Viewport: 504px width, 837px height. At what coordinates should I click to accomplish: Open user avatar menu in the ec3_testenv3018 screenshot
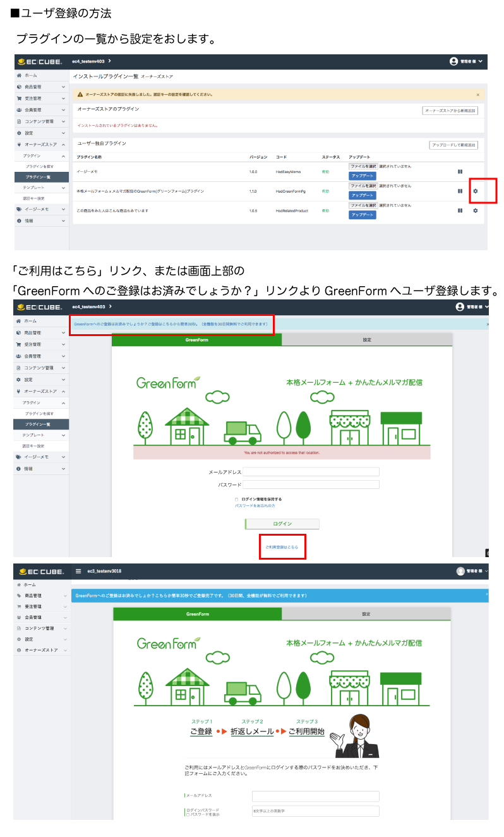472,571
